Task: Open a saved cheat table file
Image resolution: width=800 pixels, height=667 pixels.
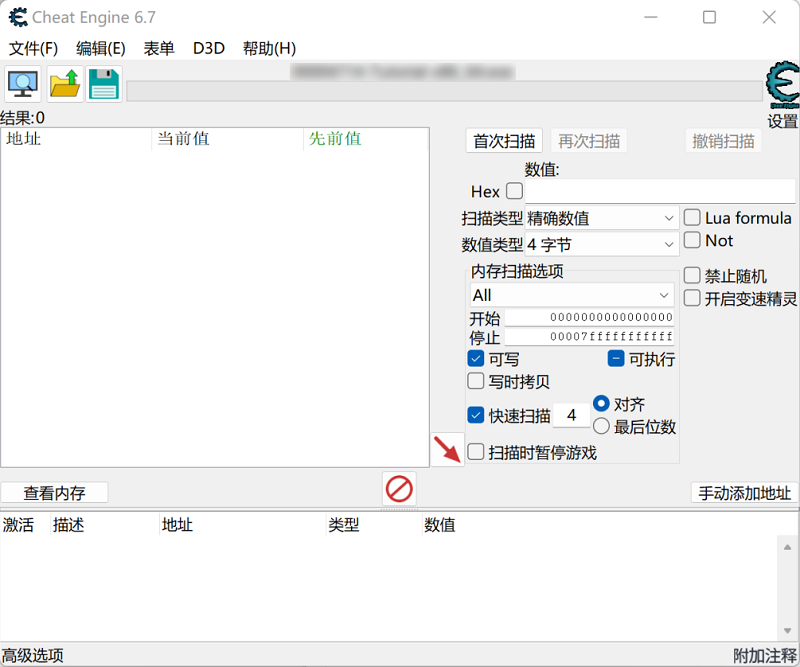Action: point(62,84)
